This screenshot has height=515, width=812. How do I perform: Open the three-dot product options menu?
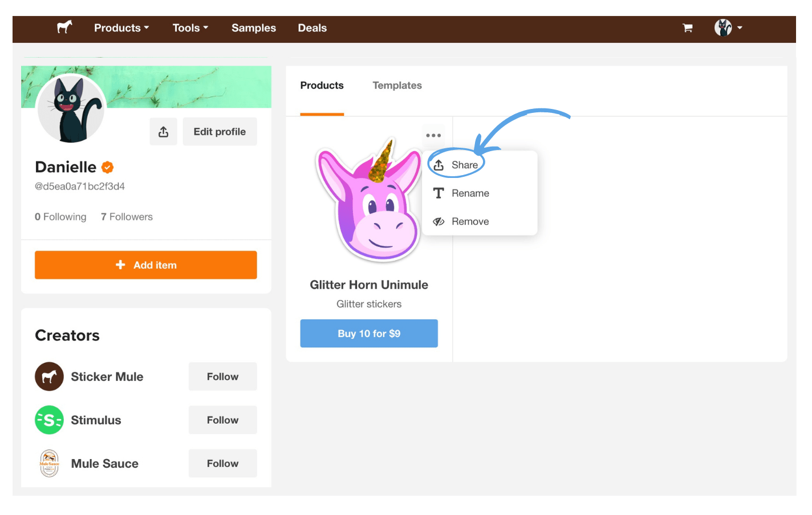tap(433, 136)
